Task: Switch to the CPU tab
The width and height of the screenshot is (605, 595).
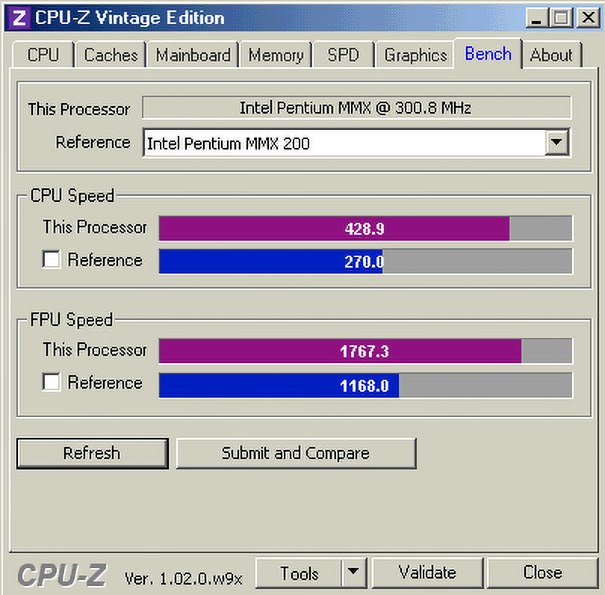Action: 43,55
